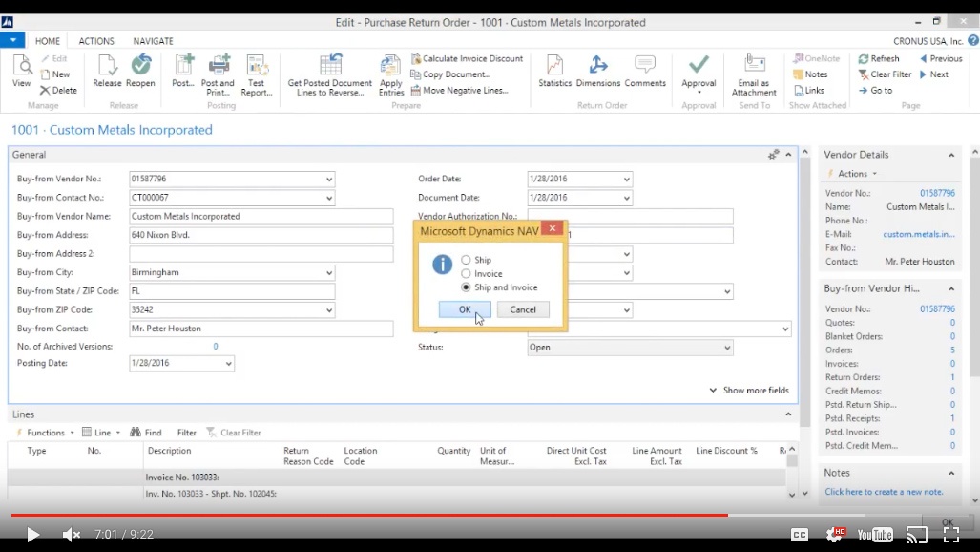This screenshot has width=980, height=552.
Task: Collapse the Vendor Details panel
Action: pos(951,156)
